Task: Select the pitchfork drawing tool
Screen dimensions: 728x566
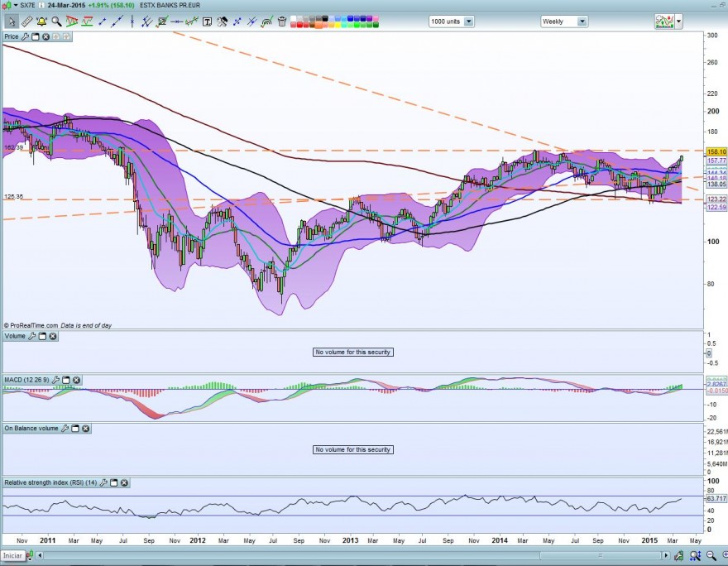Action: [x=146, y=22]
